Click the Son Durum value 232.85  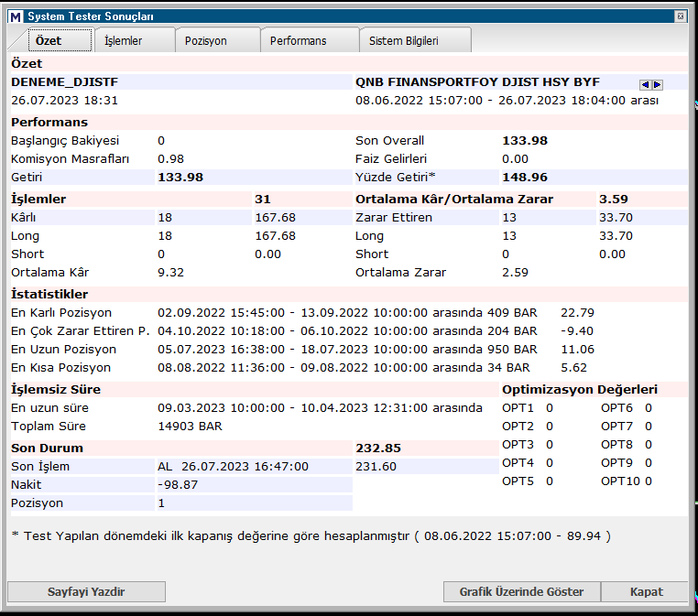[378, 448]
